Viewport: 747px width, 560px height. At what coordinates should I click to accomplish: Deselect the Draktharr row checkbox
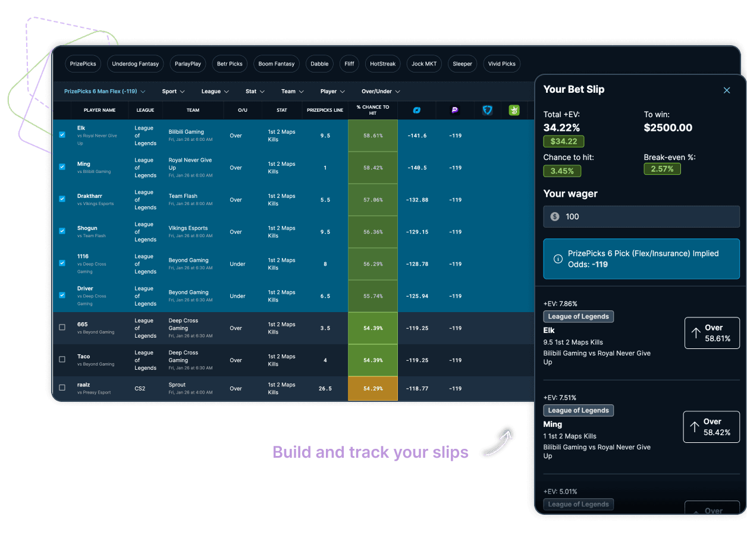tap(62, 199)
